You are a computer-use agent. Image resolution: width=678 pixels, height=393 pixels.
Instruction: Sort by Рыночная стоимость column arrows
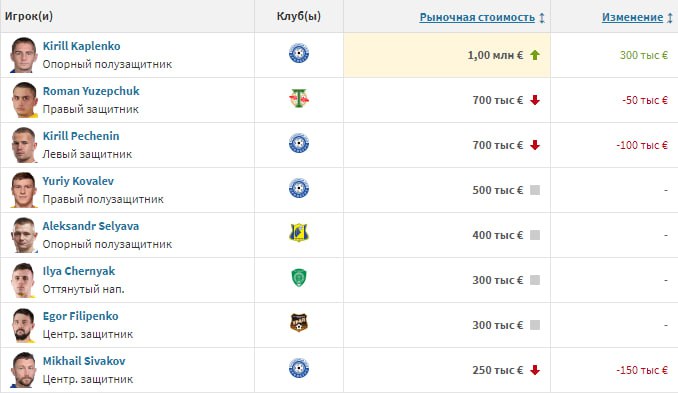[542, 18]
